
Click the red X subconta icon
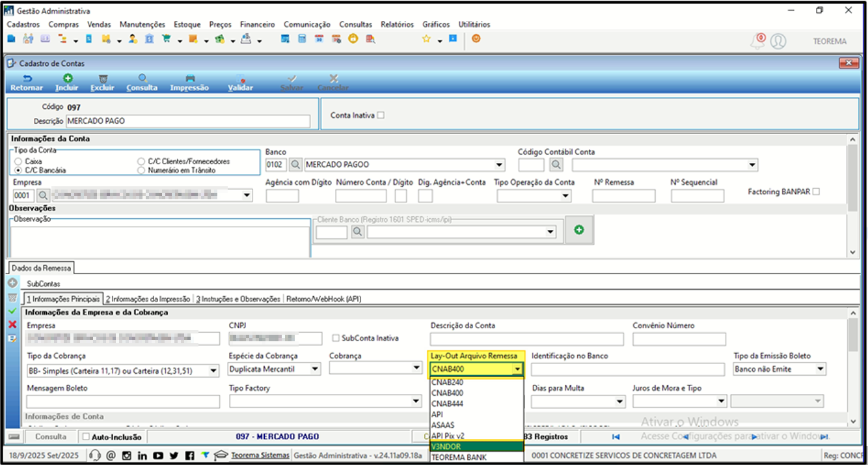pos(12,324)
